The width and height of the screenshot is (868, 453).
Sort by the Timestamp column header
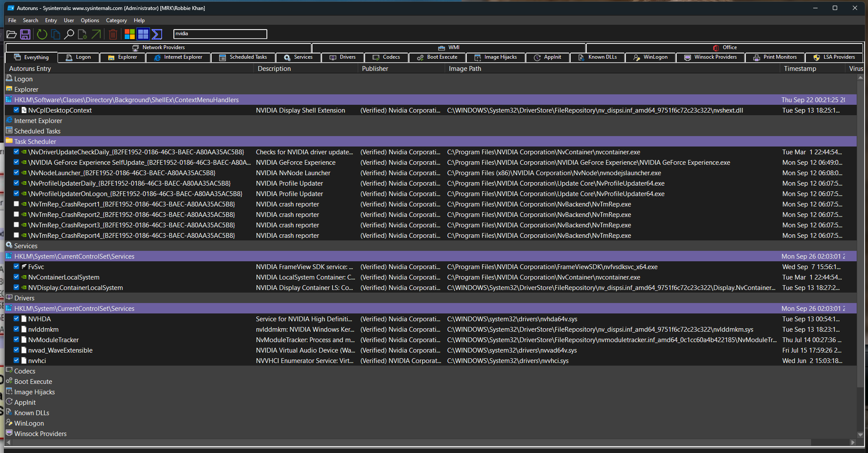(813, 69)
